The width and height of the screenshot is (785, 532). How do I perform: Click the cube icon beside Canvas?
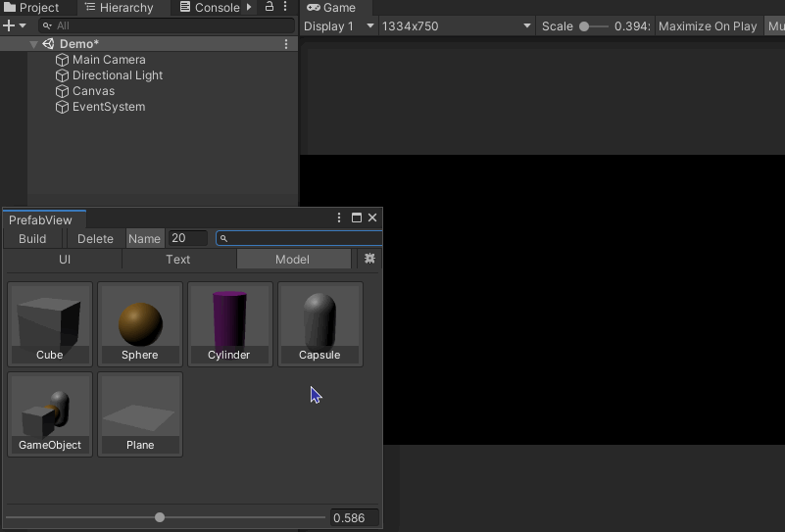62,91
